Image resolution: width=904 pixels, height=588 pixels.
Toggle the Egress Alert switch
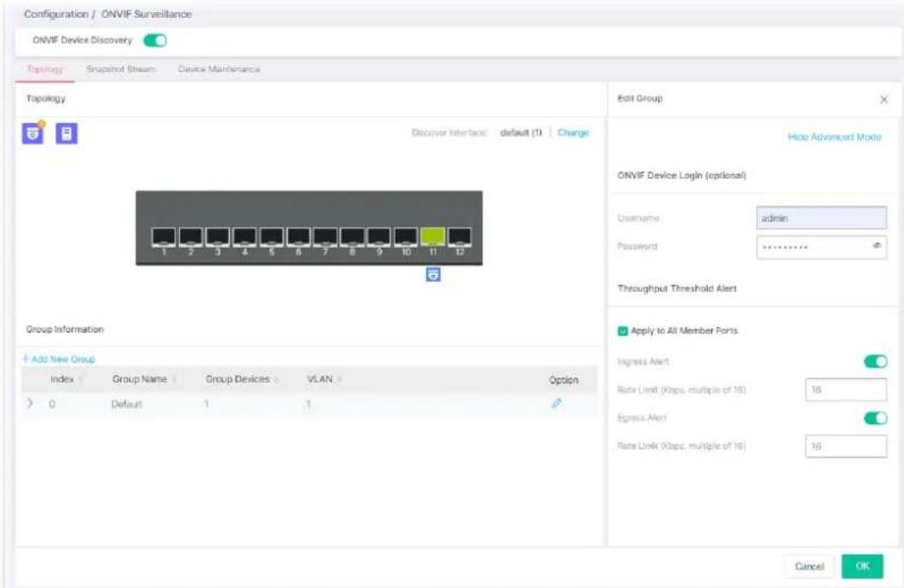point(875,418)
